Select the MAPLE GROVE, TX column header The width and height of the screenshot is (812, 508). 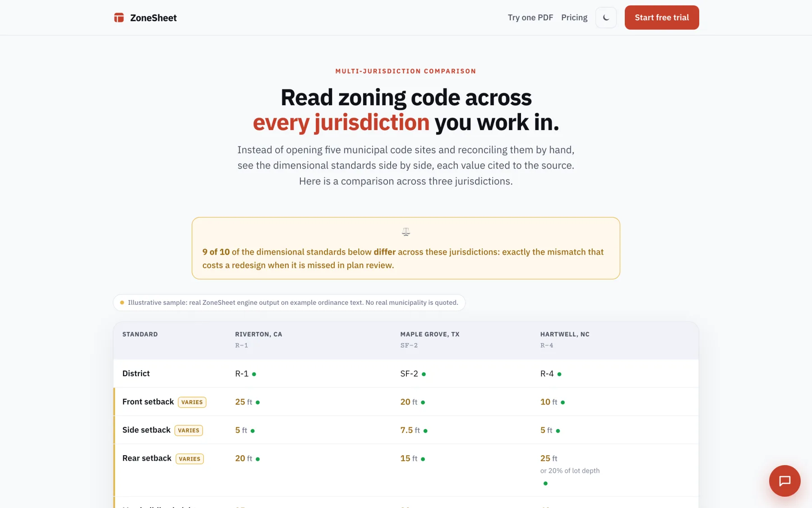tap(430, 335)
